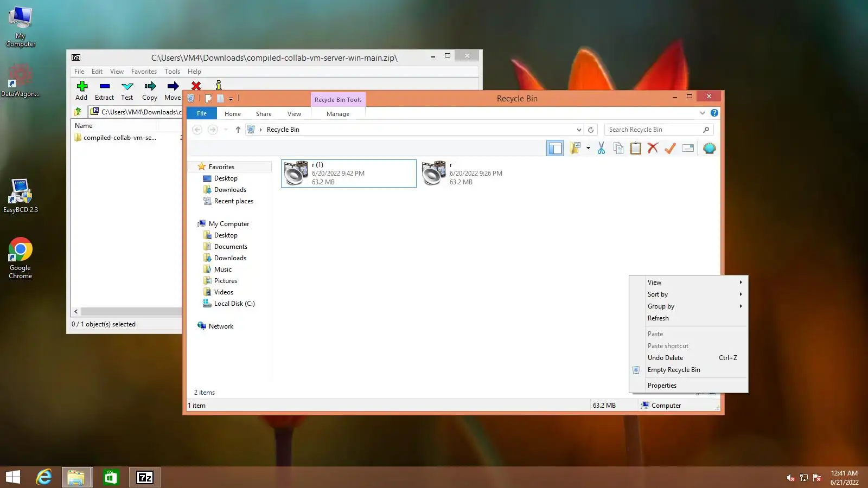Open Recent places in navigation pane
The height and width of the screenshot is (488, 868).
coord(234,201)
